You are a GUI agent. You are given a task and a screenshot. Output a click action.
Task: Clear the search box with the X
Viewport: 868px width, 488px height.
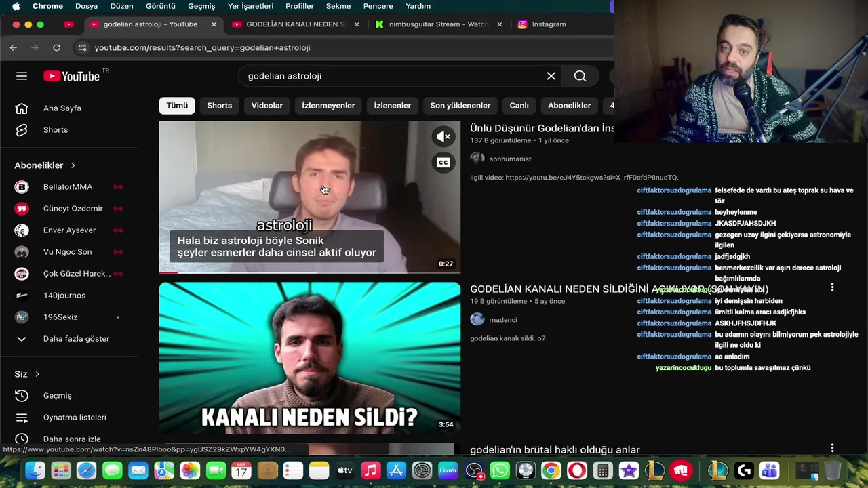(551, 76)
